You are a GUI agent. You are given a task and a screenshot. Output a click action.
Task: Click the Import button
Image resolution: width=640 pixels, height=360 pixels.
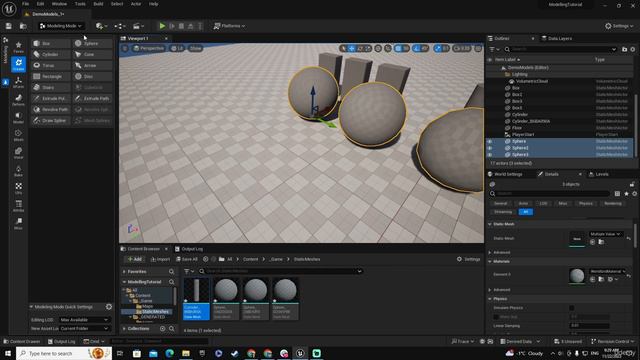160,259
